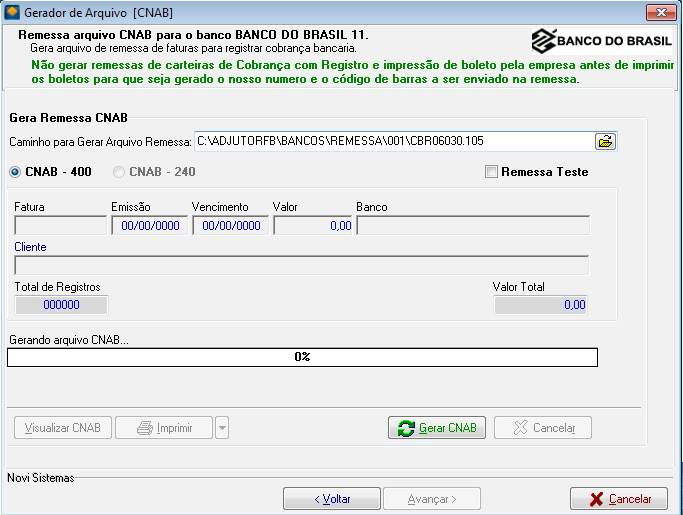Click the bottom Cancelar button with red X
The width and height of the screenshot is (683, 515).
coord(619,499)
